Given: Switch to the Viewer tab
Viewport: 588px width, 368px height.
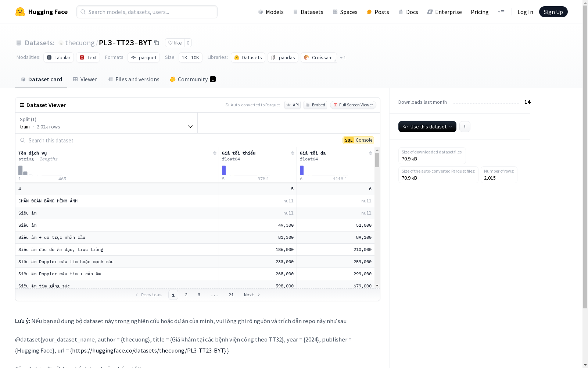Looking at the screenshot, I should pyautogui.click(x=85, y=79).
